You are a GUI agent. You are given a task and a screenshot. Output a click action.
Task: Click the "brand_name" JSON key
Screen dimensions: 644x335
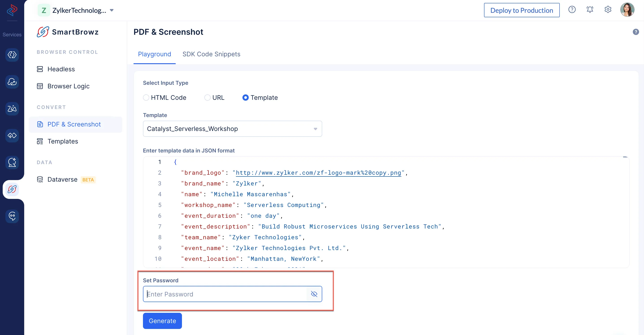click(203, 183)
